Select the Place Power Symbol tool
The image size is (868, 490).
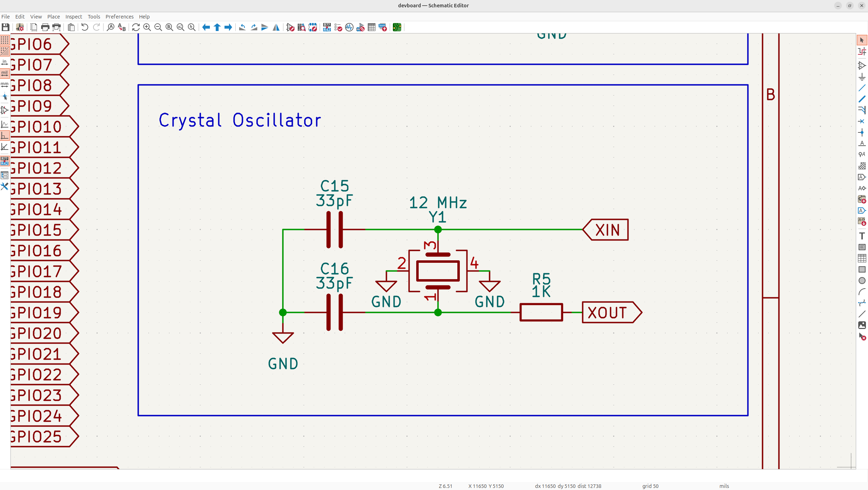pyautogui.click(x=862, y=77)
